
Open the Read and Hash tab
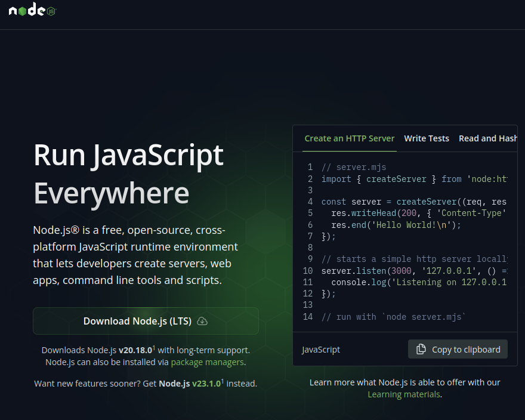pos(488,138)
